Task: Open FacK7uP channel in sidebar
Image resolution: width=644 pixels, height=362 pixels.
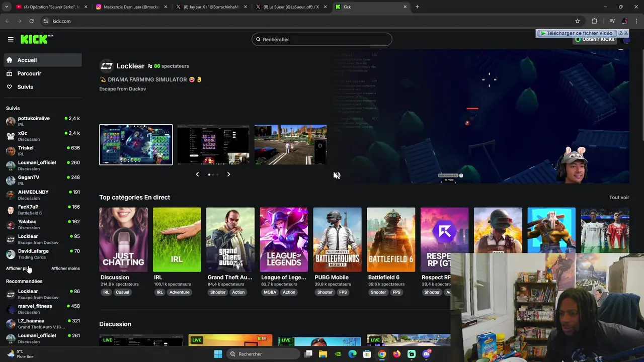Action: pos(43,210)
